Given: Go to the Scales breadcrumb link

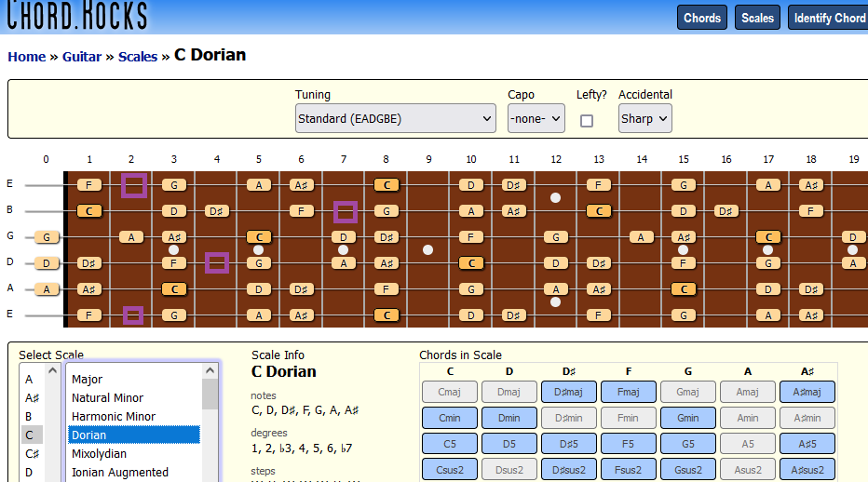Looking at the screenshot, I should click(x=138, y=57).
